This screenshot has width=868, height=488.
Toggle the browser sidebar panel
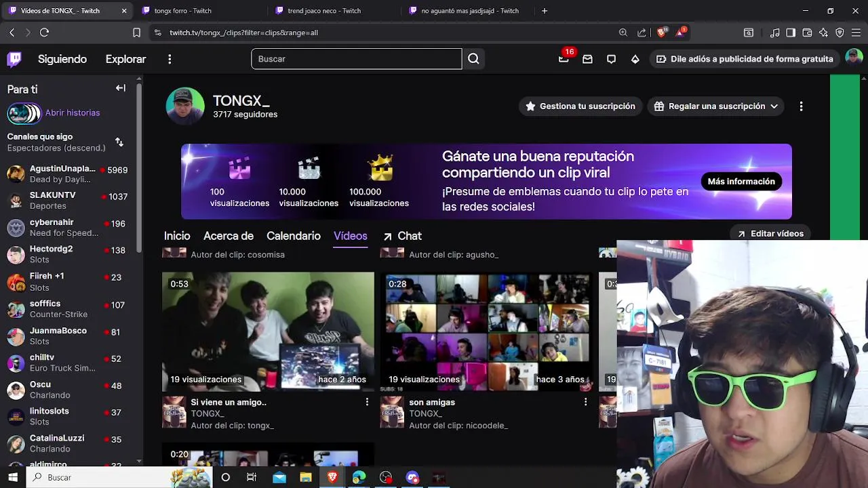pyautogui.click(x=791, y=33)
